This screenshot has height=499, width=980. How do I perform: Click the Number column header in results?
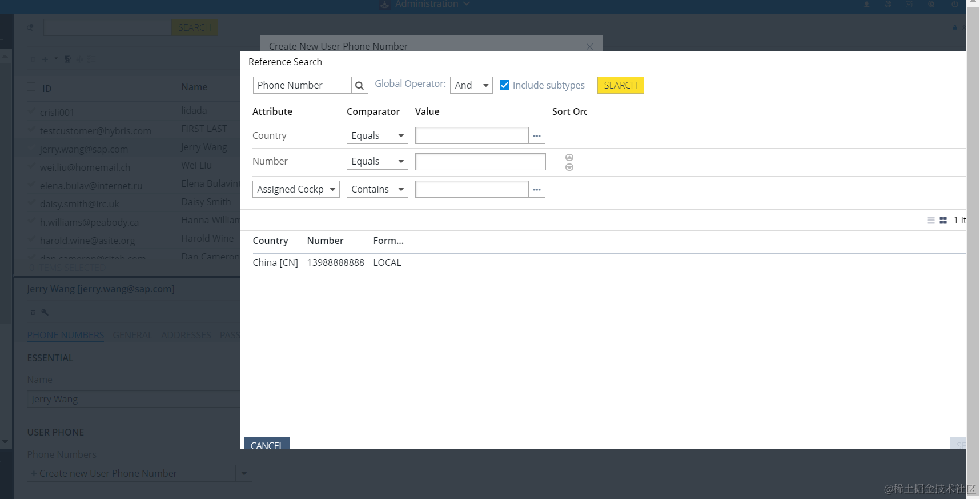(325, 241)
